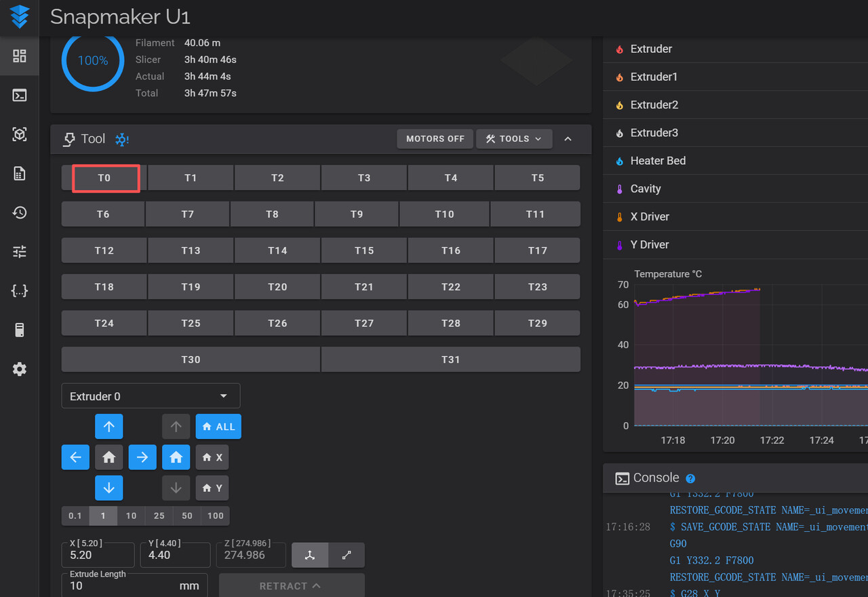Screen dimensions: 868x597
Task: Home XY with the gray center home icon
Action: (108, 457)
